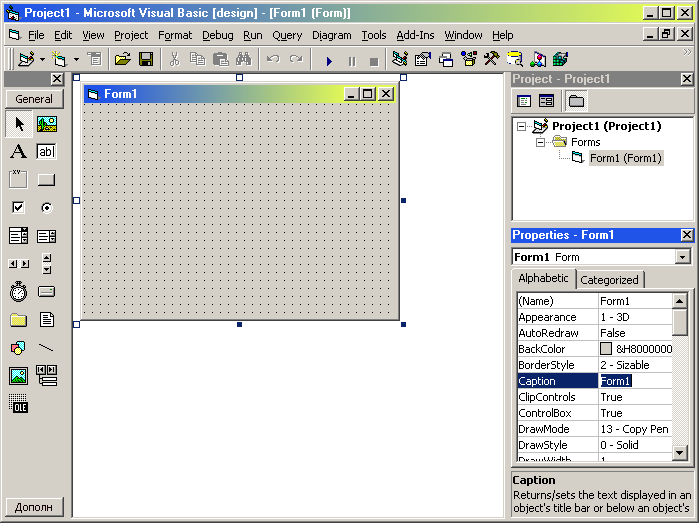Screen dimensions: 699x523
Task: Switch to the Alphabetic tab
Action: (543, 278)
